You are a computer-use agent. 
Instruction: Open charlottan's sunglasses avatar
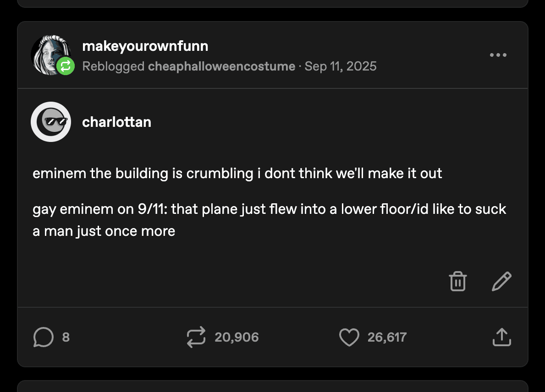51,122
